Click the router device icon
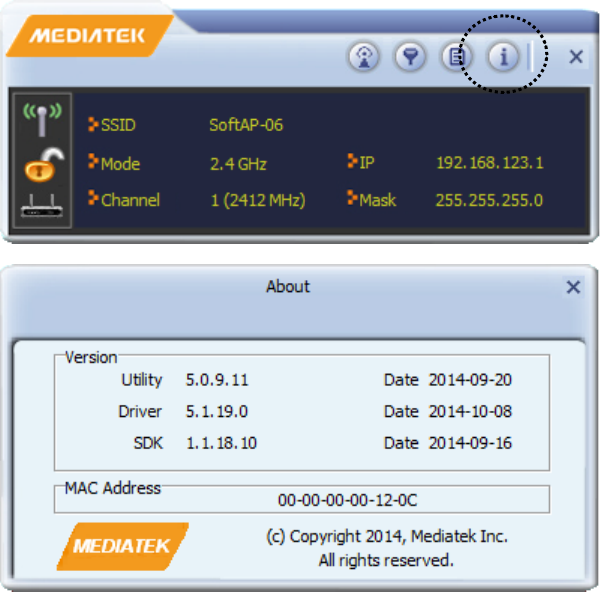The image size is (601, 592). 42,206
